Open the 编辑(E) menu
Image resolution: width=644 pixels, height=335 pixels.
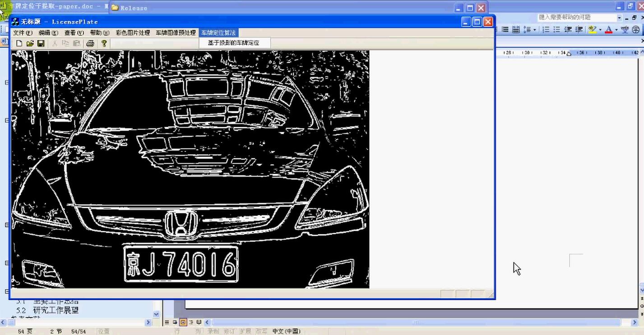pos(48,33)
